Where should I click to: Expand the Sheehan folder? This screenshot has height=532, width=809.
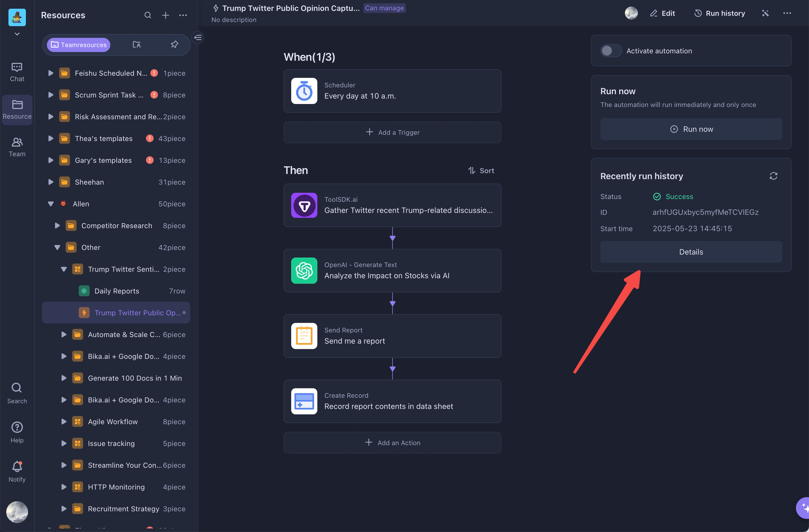click(51, 182)
